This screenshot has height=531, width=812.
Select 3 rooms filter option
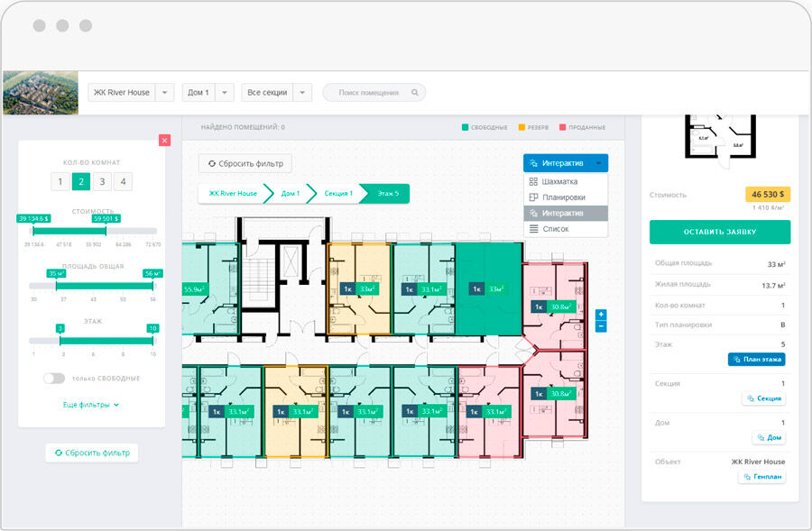click(x=102, y=182)
